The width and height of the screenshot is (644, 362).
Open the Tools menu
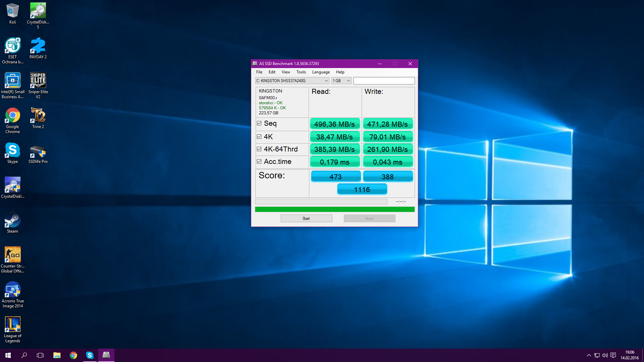coord(301,72)
